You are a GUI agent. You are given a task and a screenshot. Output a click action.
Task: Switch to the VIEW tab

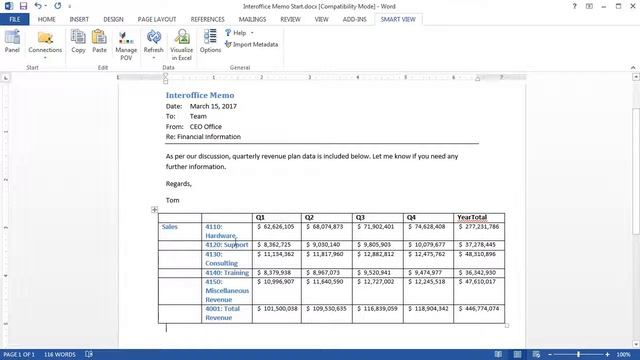pyautogui.click(x=321, y=19)
